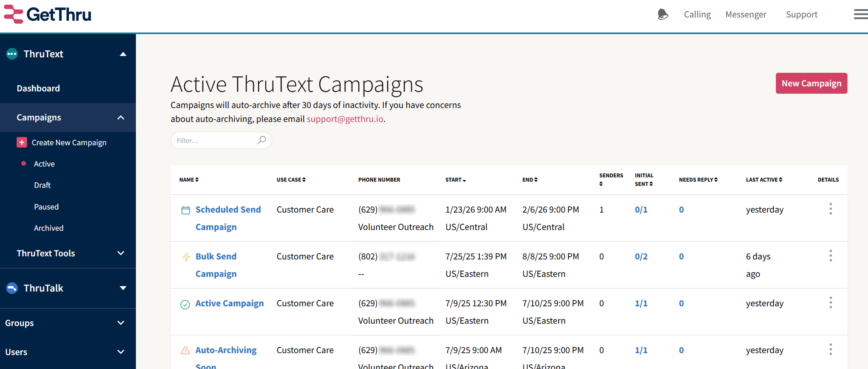The image size is (868, 369).
Task: Collapse the Campaigns submenu
Action: (x=121, y=117)
